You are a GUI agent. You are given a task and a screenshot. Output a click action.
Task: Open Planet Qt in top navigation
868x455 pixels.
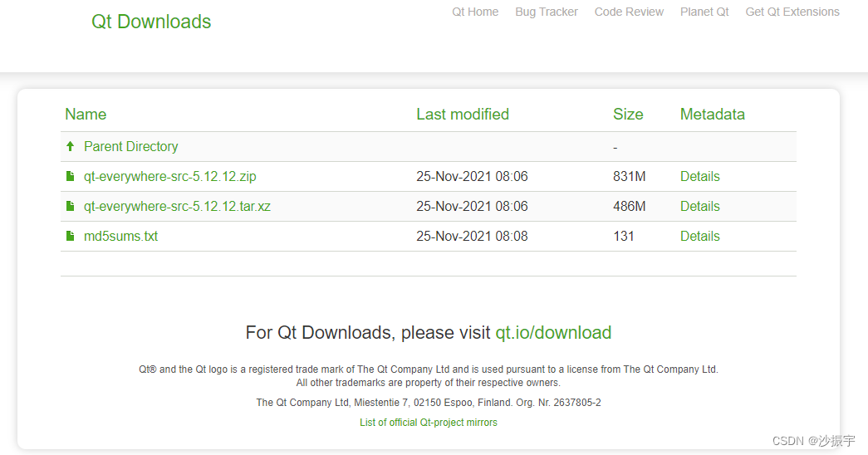click(704, 12)
